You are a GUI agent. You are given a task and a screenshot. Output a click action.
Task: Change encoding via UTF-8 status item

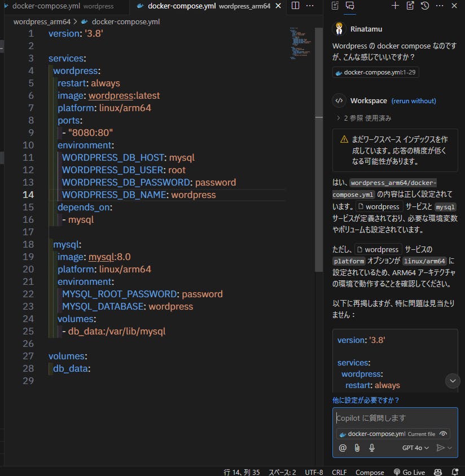pos(314,472)
